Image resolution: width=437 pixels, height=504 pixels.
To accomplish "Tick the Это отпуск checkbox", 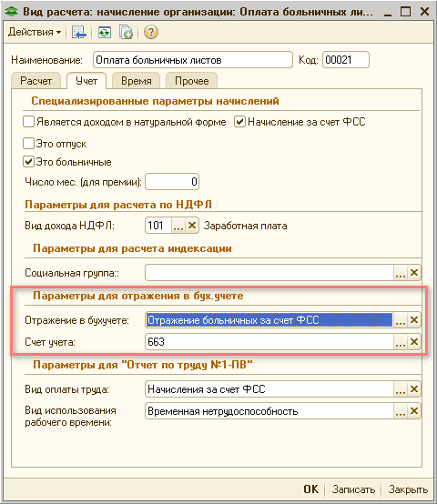I will pyautogui.click(x=28, y=144).
